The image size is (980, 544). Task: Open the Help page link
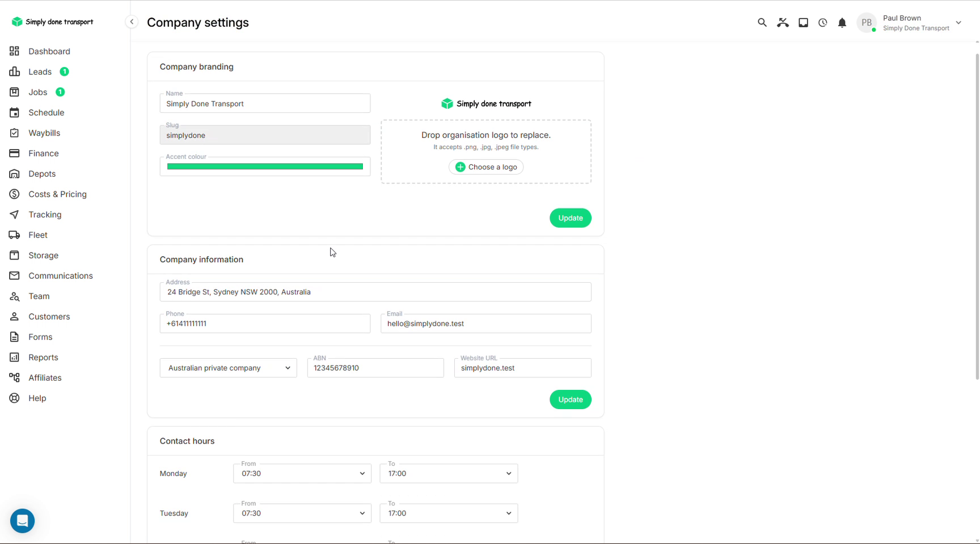pyautogui.click(x=37, y=398)
